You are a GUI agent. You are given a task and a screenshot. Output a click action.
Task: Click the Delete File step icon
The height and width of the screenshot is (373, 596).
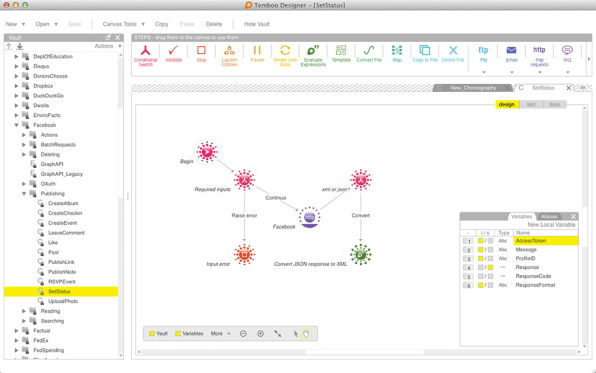453,50
